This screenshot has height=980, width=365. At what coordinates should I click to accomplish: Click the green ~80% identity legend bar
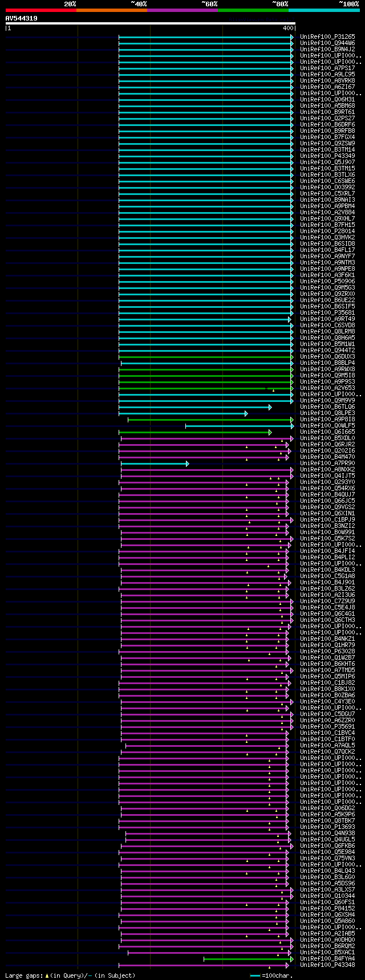tap(253, 10)
